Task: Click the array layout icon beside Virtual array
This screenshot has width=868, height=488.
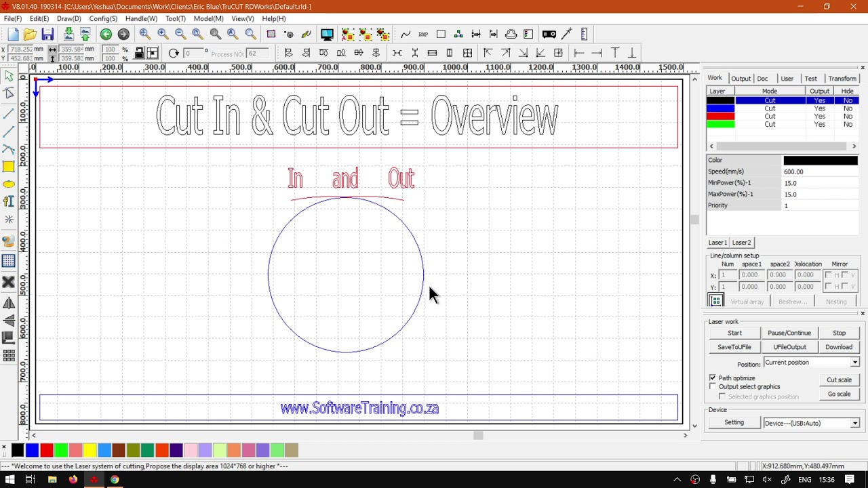Action: coord(715,301)
